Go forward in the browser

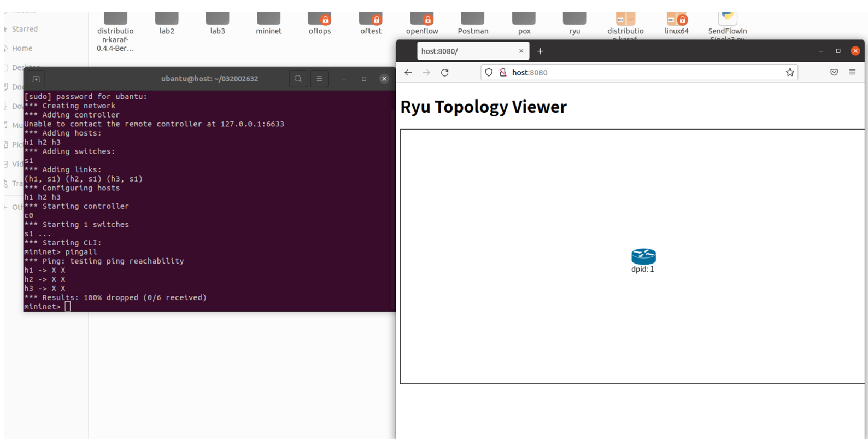coord(426,72)
